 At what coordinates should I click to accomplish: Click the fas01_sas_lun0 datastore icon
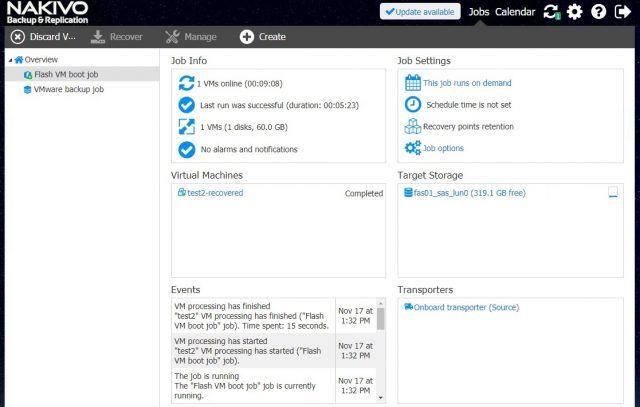[408, 192]
